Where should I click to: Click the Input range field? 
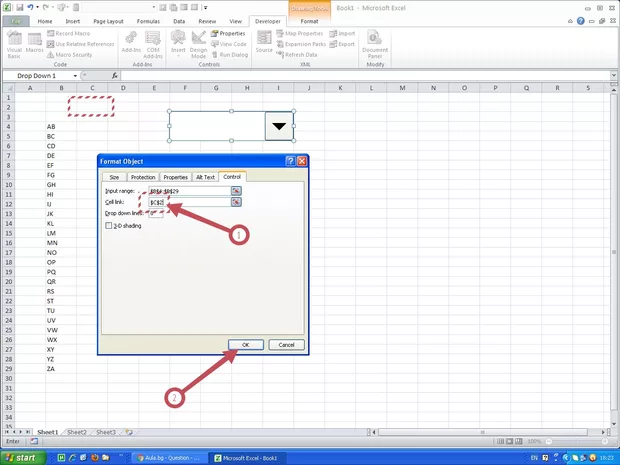tap(189, 191)
